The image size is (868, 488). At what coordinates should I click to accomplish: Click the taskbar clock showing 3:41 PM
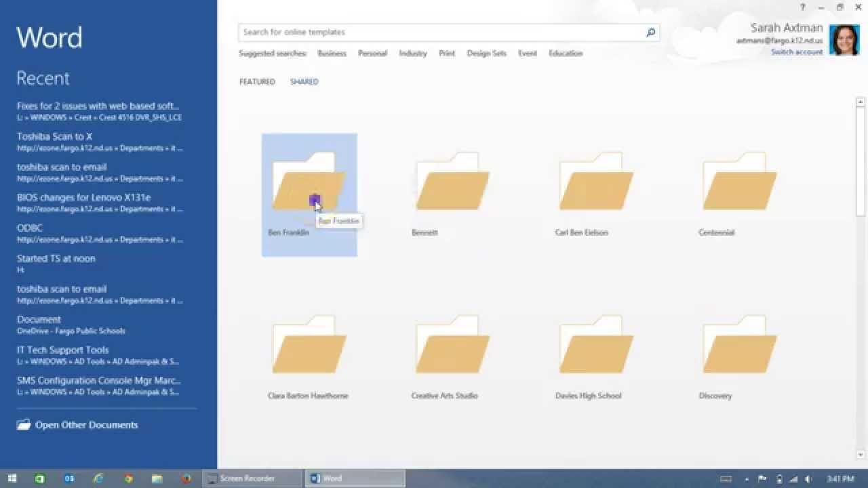840,479
